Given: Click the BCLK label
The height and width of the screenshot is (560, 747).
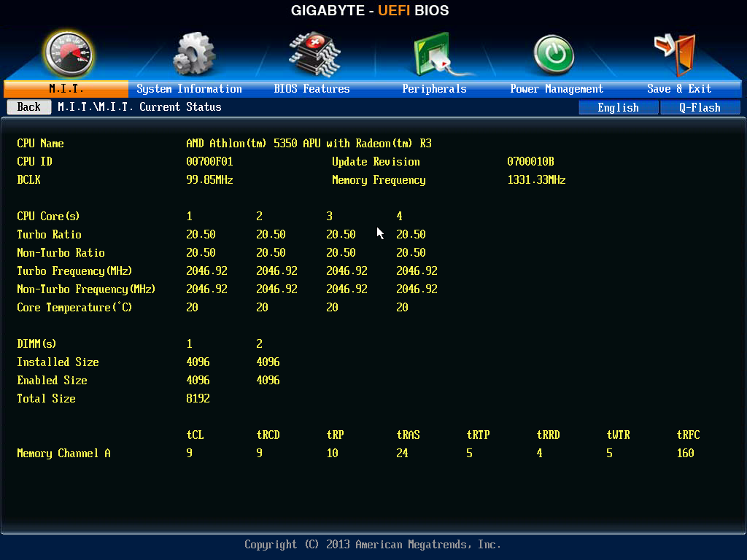Looking at the screenshot, I should point(28,179).
